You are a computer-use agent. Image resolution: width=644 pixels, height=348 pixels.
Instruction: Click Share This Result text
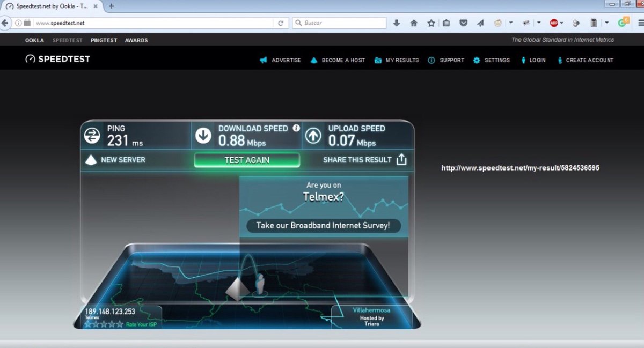coord(357,160)
